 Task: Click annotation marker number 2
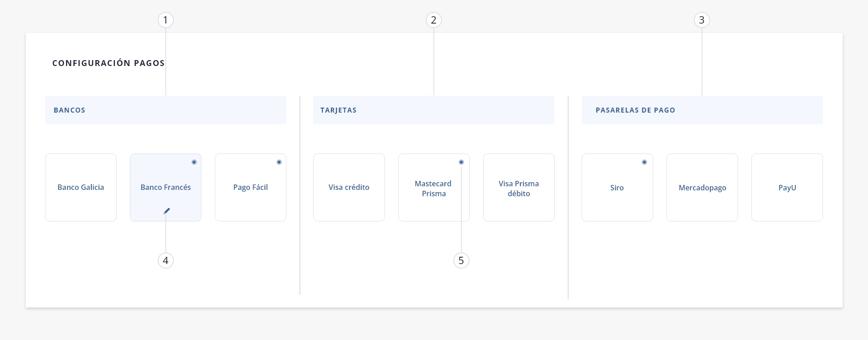tap(434, 20)
